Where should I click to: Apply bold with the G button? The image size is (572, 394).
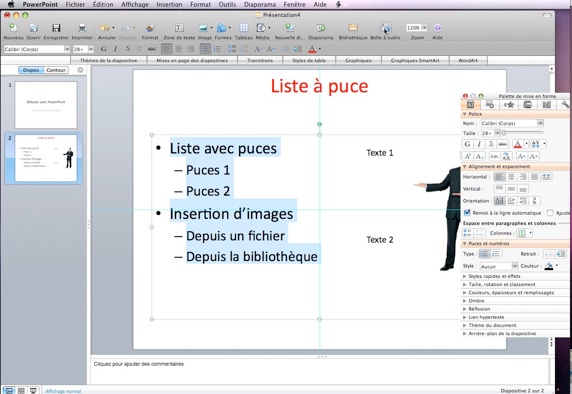coord(104,49)
